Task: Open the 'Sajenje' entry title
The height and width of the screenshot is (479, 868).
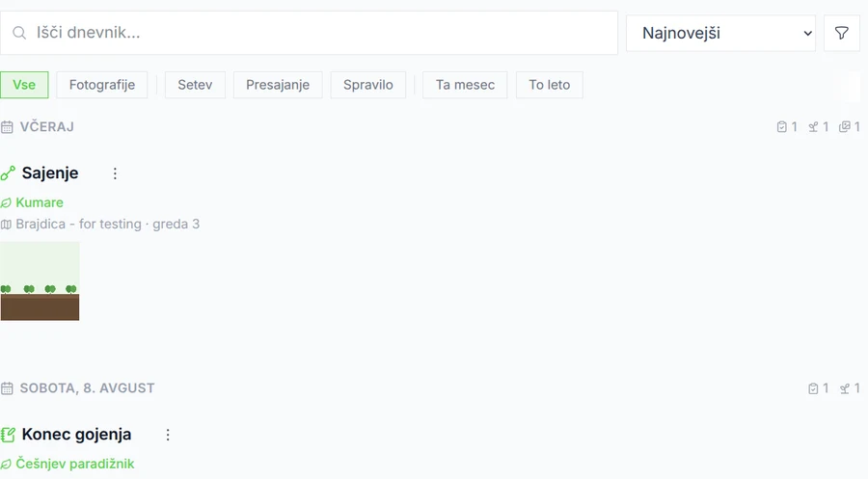Action: (50, 173)
